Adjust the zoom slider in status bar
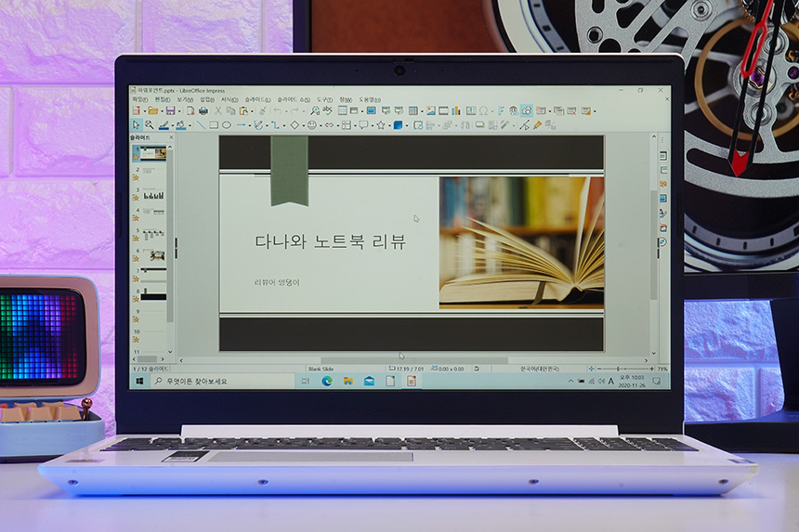The width and height of the screenshot is (799, 532). coord(618,368)
